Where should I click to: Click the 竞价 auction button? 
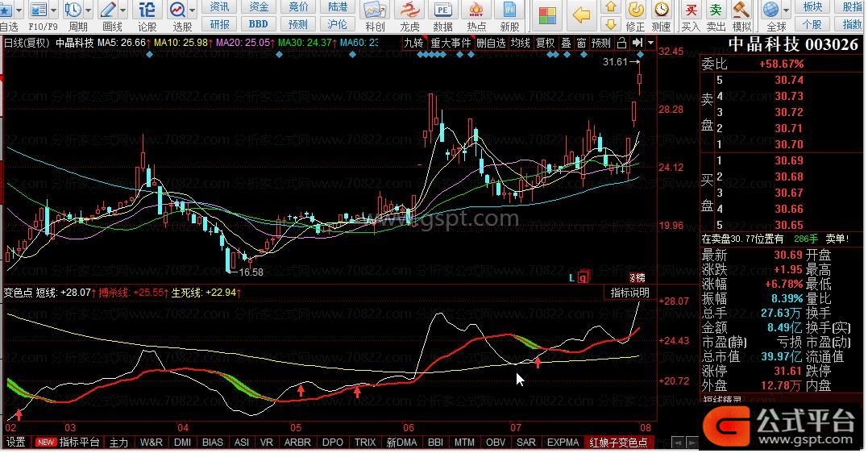(x=298, y=6)
